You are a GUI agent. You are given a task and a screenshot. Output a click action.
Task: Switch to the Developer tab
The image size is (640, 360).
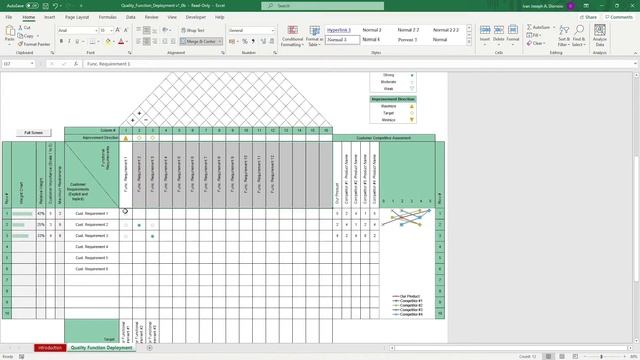coord(196,17)
